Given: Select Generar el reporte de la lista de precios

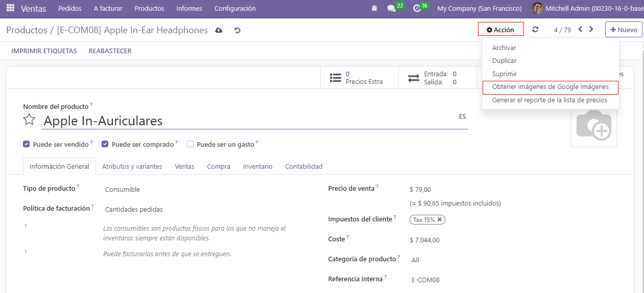Looking at the screenshot, I should 550,100.
